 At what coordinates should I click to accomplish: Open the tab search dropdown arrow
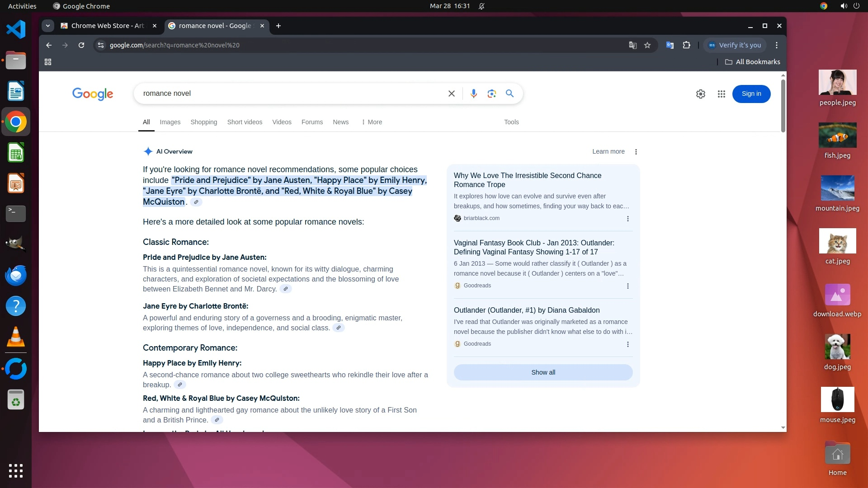pos(47,26)
